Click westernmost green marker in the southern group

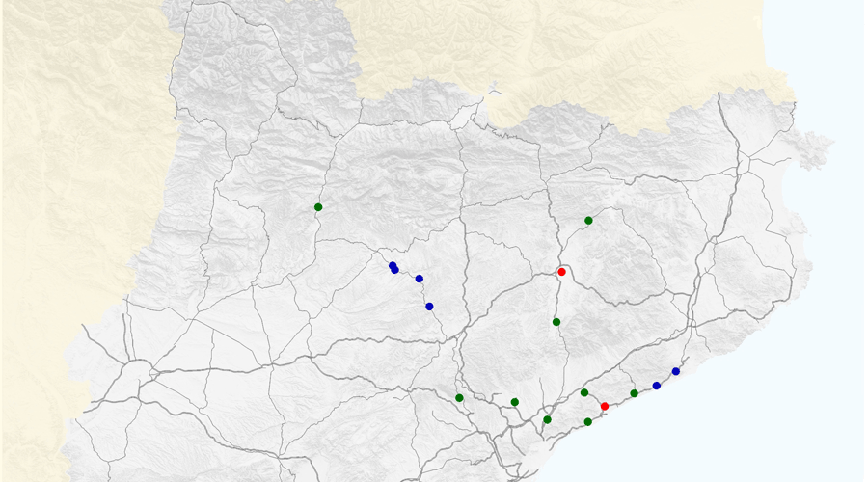459,398
